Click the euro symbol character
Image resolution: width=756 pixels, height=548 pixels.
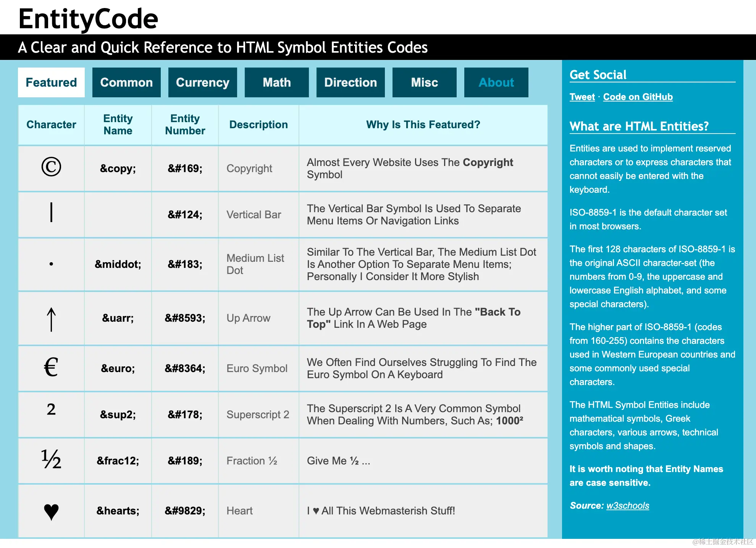click(51, 367)
